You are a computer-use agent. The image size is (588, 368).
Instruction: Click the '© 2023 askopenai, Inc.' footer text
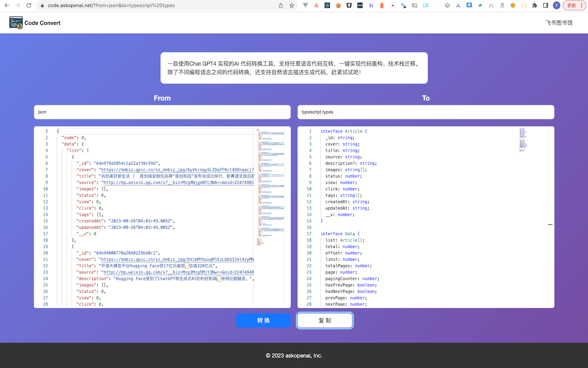(x=294, y=356)
